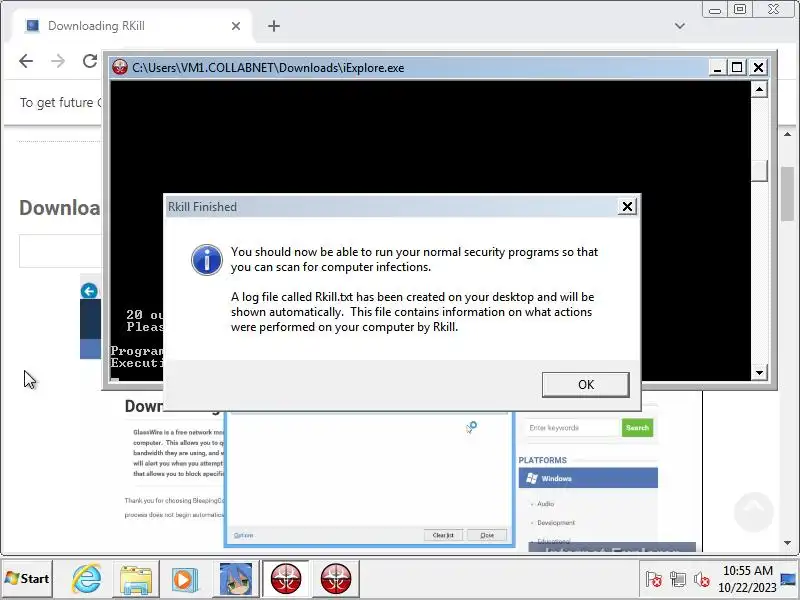Image resolution: width=800 pixels, height=600 pixels.
Task: Click the muted volume tray icon
Action: tap(702, 579)
